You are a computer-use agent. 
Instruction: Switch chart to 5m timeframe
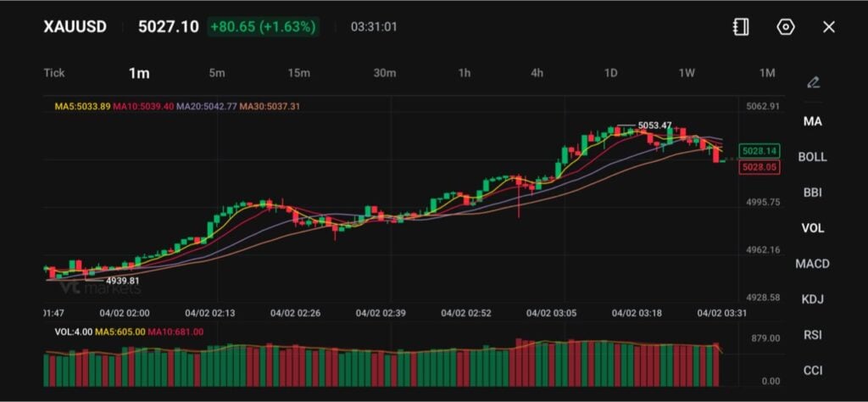[217, 73]
